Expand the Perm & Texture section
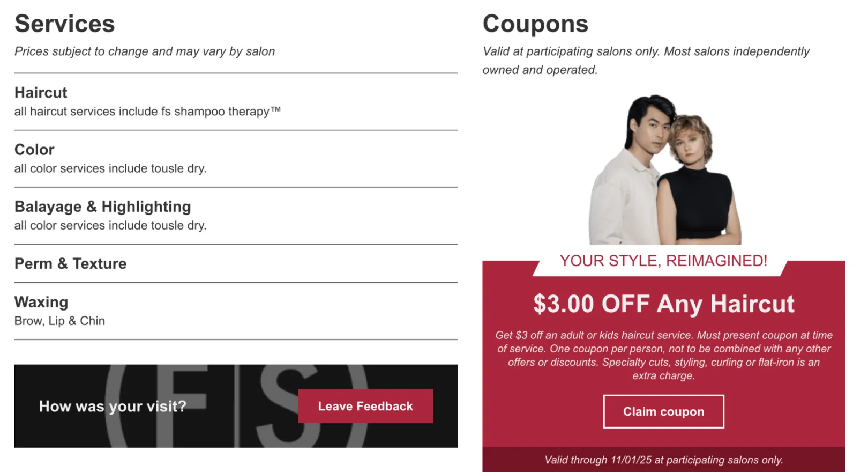The image size is (868, 472). (70, 263)
